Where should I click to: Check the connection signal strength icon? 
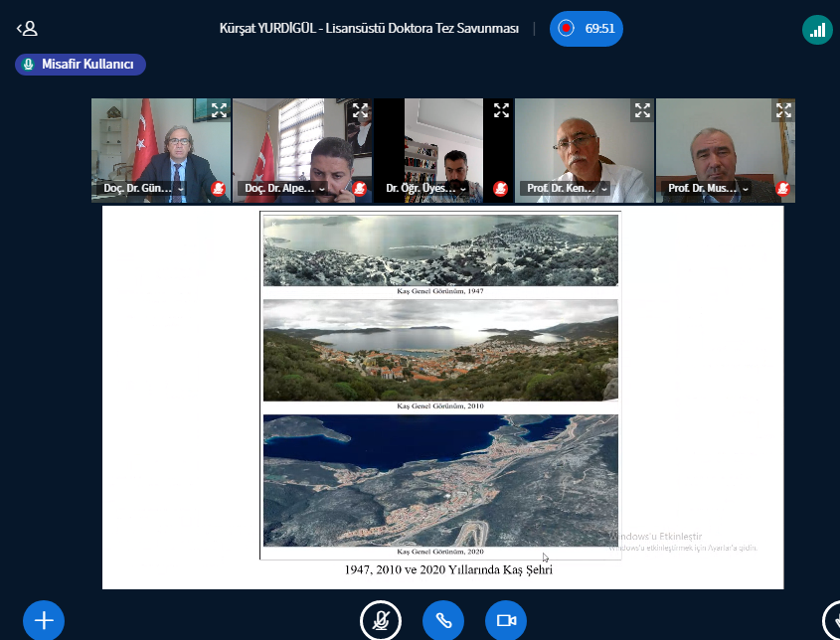tap(817, 30)
